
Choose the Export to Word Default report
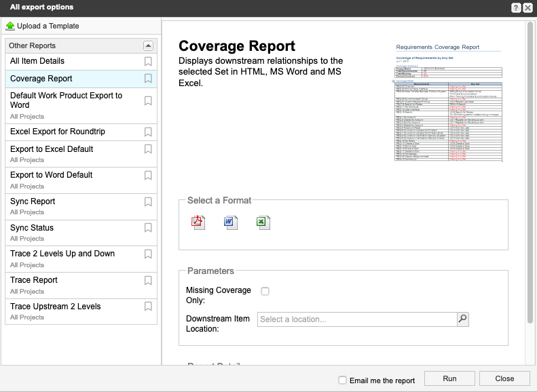[x=52, y=175]
